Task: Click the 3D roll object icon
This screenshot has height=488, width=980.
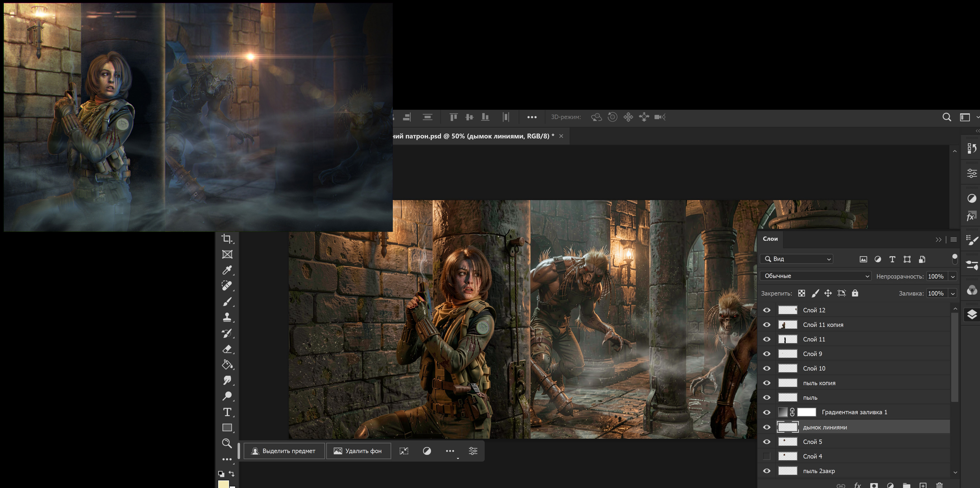Action: tap(612, 117)
